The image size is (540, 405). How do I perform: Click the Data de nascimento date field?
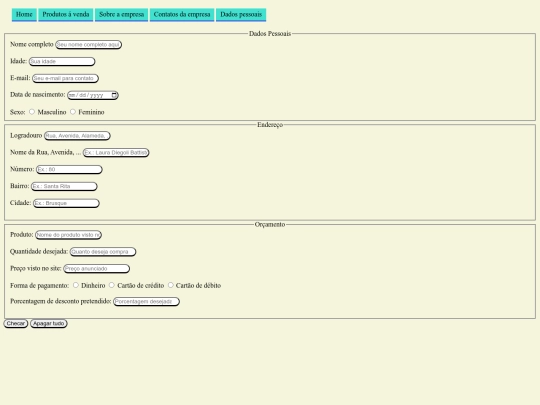93,95
